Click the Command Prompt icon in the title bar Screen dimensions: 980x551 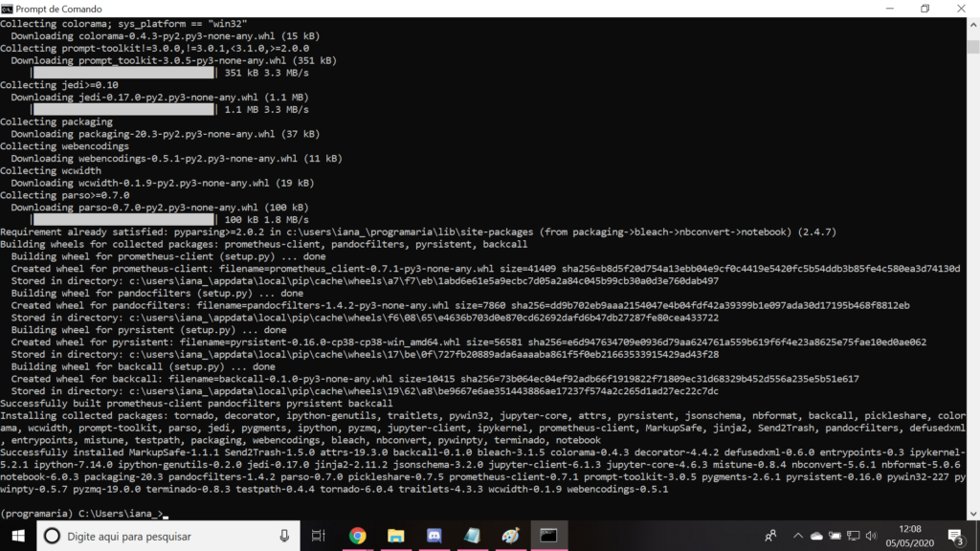point(8,9)
